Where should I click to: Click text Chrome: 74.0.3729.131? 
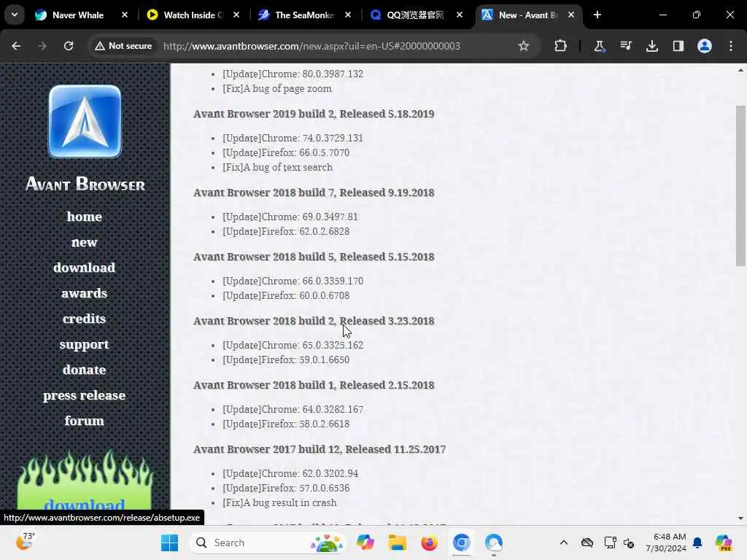coord(312,138)
